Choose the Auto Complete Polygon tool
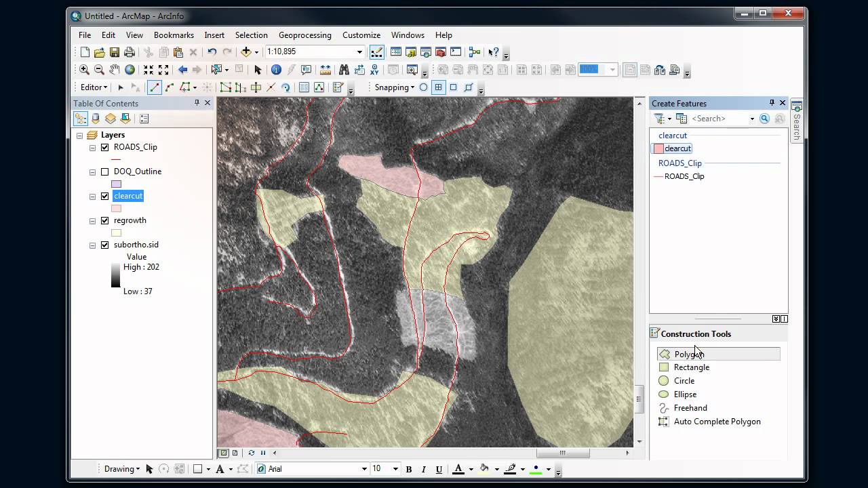 [709, 422]
